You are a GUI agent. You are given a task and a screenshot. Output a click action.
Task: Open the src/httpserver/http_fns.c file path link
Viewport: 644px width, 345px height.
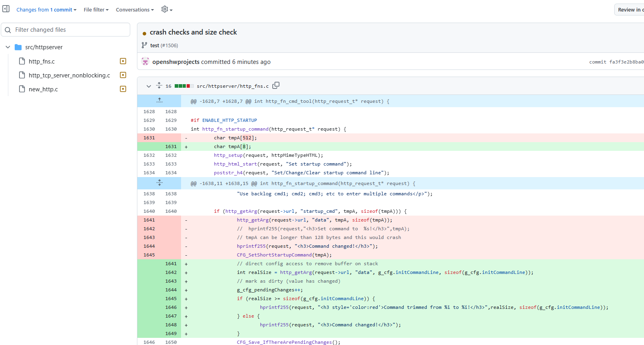[233, 86]
